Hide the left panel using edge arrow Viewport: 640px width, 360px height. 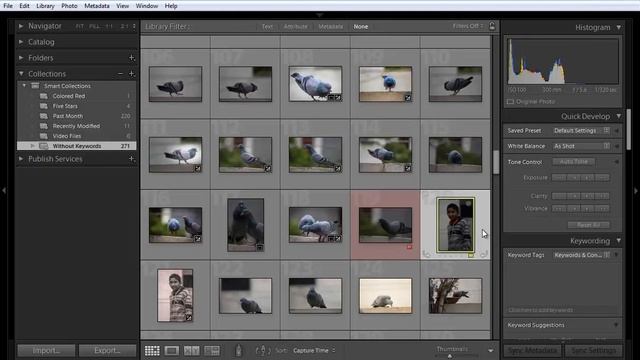4,190
